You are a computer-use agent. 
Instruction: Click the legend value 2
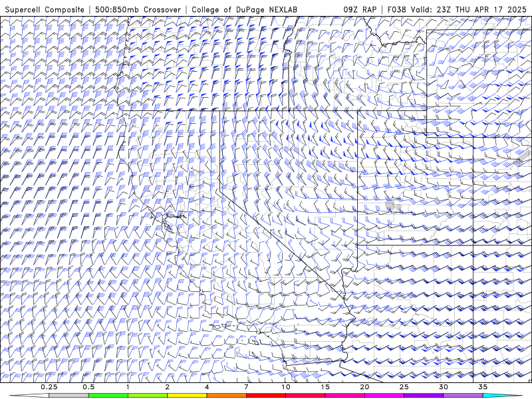(x=168, y=387)
